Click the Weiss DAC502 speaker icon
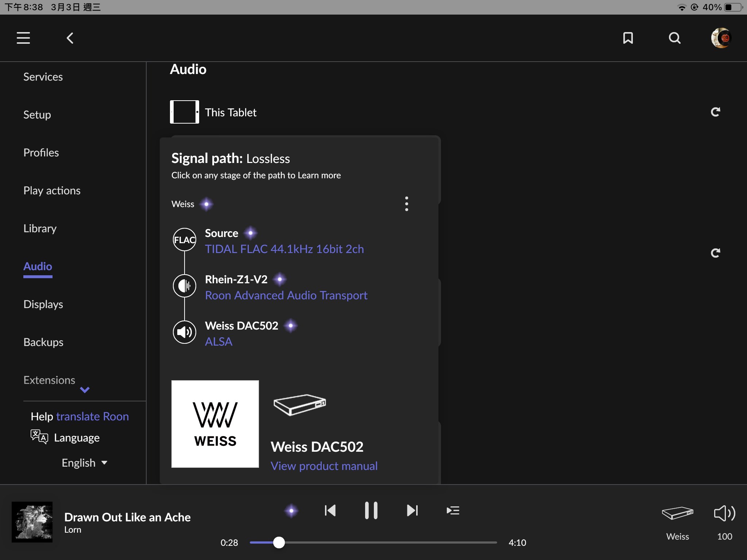 click(x=185, y=332)
